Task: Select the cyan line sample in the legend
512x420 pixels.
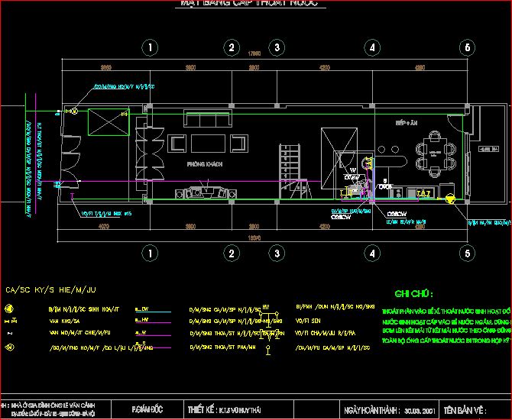Action: 153,312
